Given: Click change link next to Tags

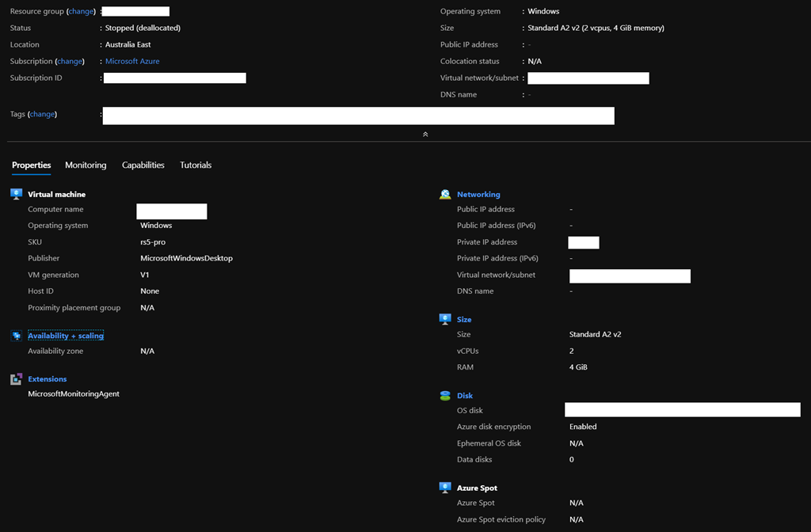Looking at the screenshot, I should coord(42,114).
